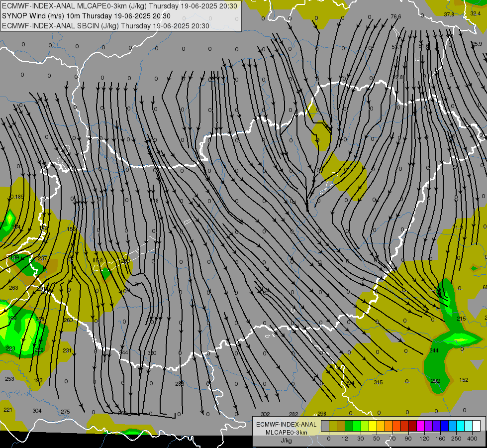Click the dark green legend swatch
Screen dimensions: 487x448
(349, 426)
